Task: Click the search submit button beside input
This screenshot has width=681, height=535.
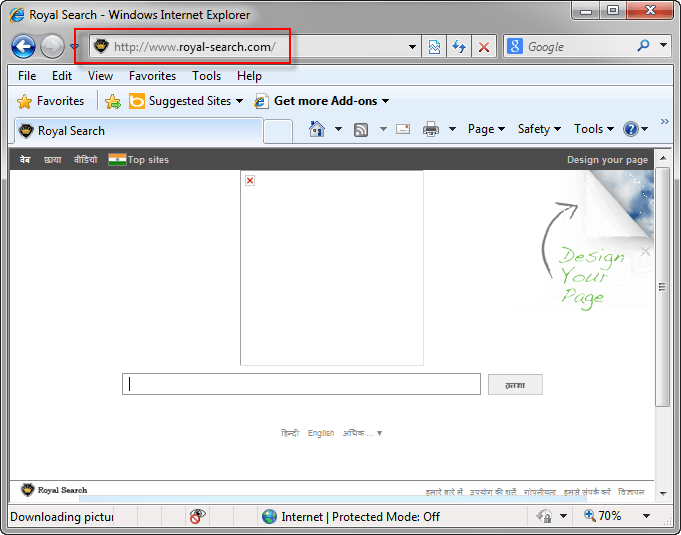Action: (515, 385)
